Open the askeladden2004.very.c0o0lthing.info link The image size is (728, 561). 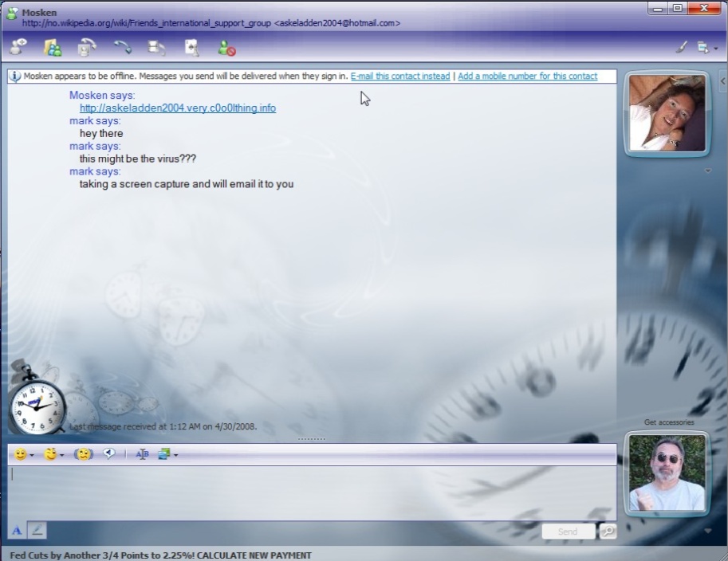(178, 108)
